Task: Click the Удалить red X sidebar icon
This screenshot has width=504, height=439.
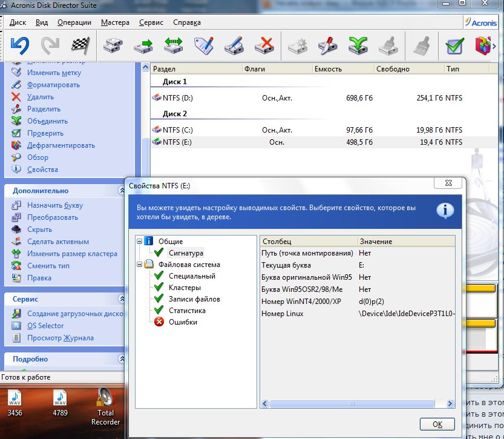Action: coord(16,97)
